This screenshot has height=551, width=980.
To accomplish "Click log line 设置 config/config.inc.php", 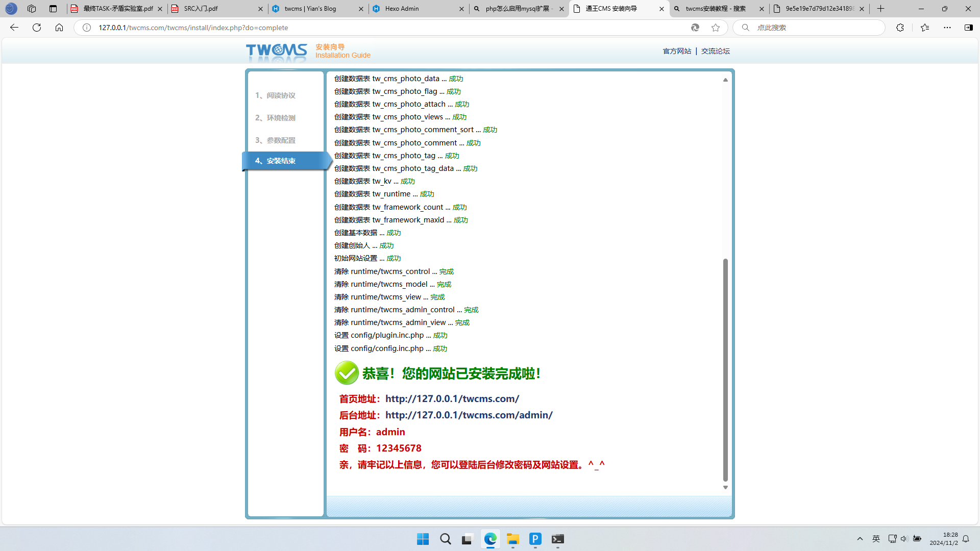I will [x=390, y=348].
